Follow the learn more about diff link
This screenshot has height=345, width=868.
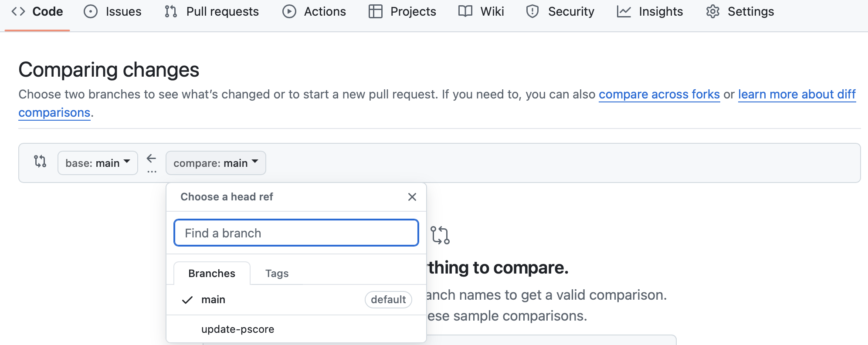797,95
